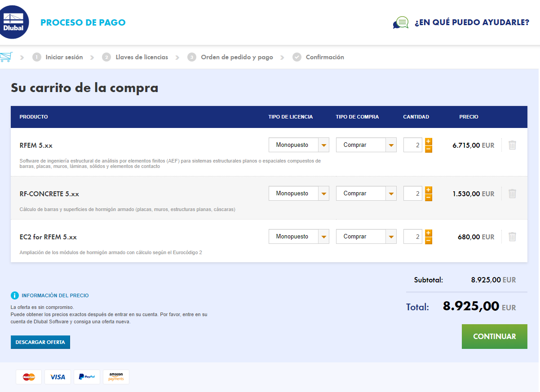
Task: Open the license type dropdown for RFEM 5.xx
Action: point(299,145)
